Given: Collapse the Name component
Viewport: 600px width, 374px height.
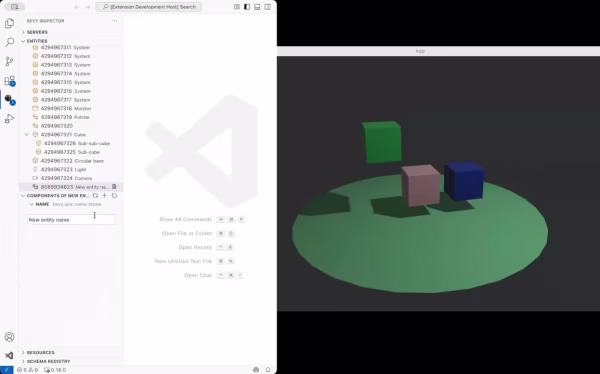Looking at the screenshot, I should click(31, 204).
